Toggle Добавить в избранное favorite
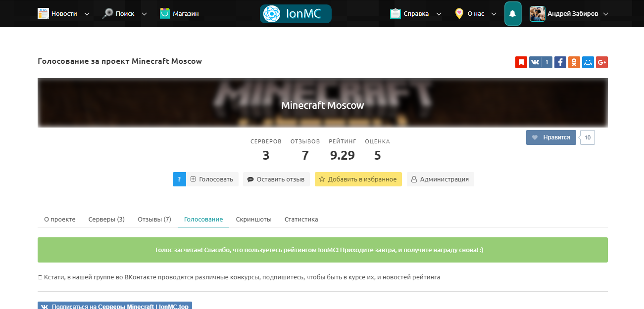644x309 pixels. pyautogui.click(x=358, y=179)
